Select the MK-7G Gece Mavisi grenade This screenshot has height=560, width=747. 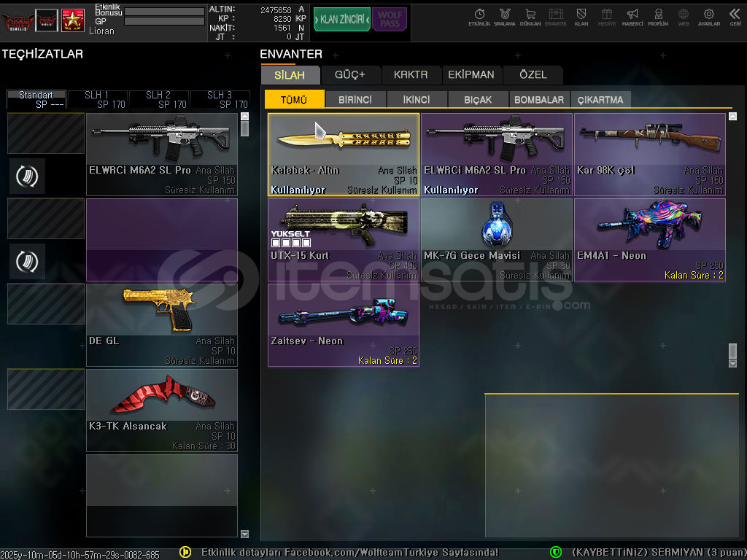coord(496,239)
